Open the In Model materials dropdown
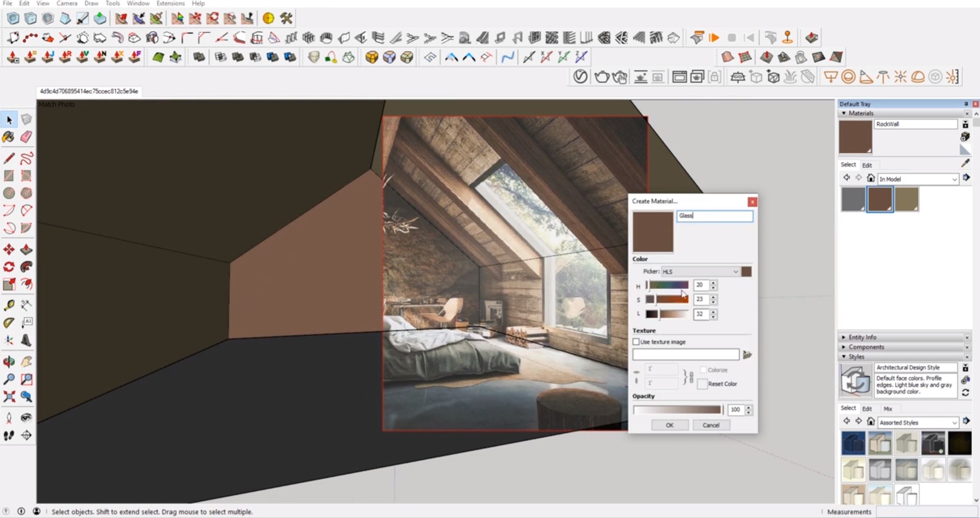The image size is (980, 518). (918, 179)
